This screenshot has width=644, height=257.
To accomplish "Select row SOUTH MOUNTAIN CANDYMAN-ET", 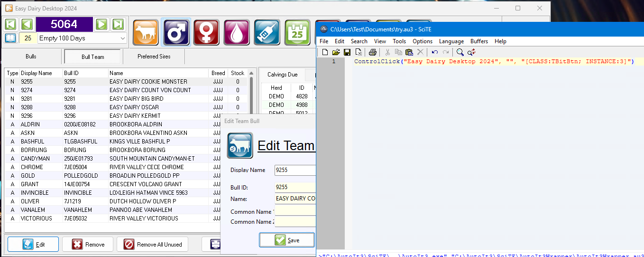I will 113,159.
